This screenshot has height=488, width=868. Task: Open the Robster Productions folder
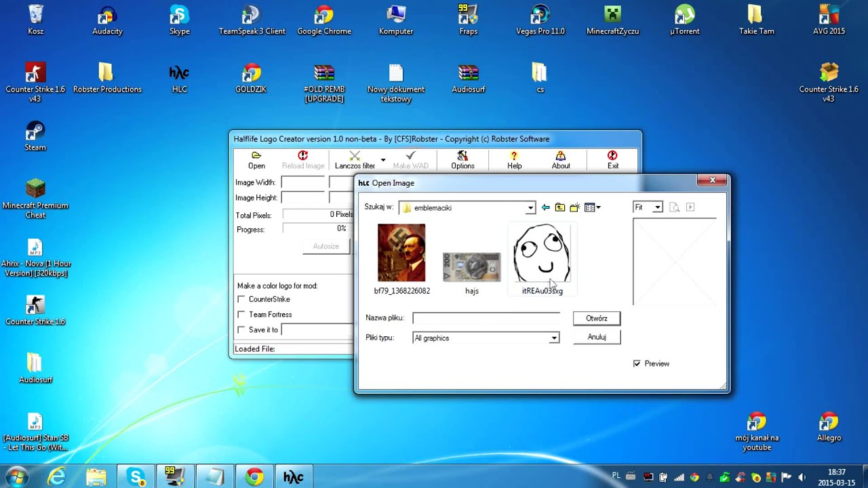[107, 78]
